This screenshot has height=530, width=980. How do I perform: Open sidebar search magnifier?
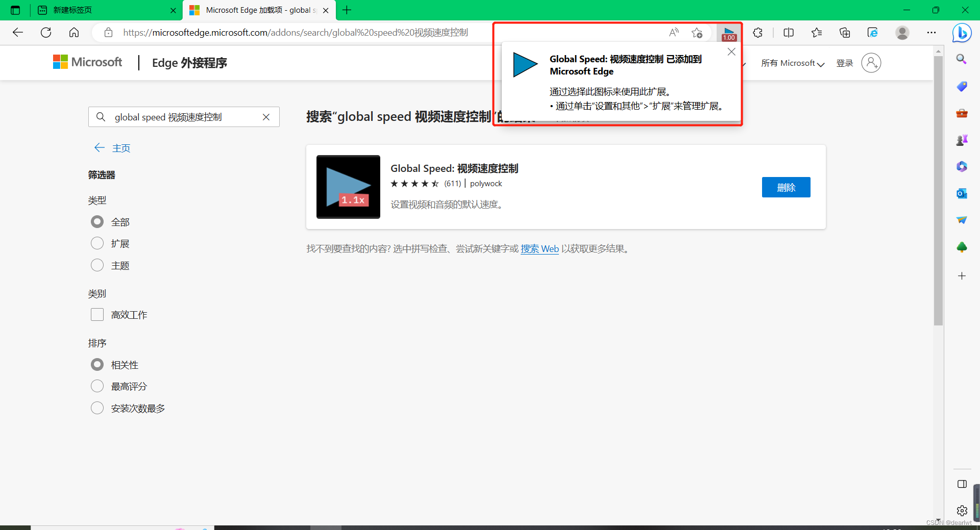click(962, 59)
